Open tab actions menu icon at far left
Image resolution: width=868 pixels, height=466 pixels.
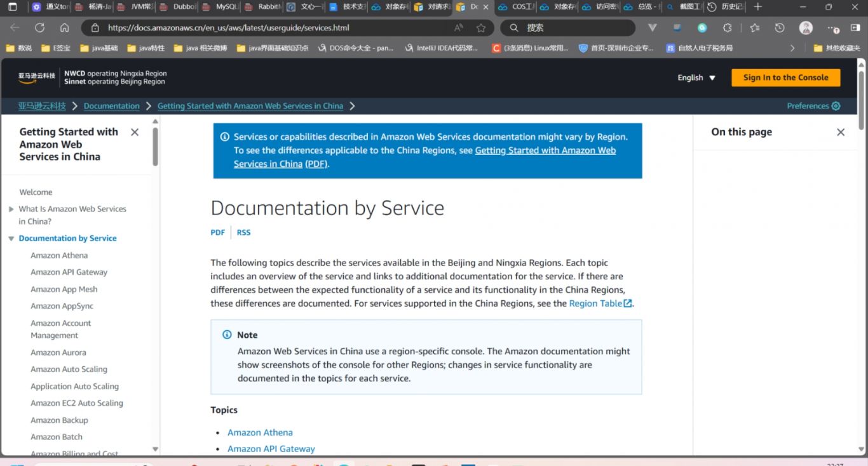point(12,7)
